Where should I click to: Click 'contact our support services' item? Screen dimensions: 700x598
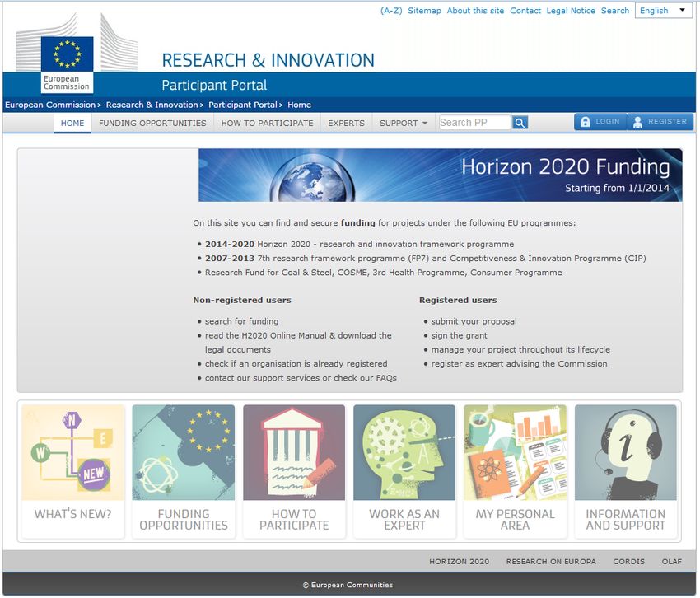[301, 378]
